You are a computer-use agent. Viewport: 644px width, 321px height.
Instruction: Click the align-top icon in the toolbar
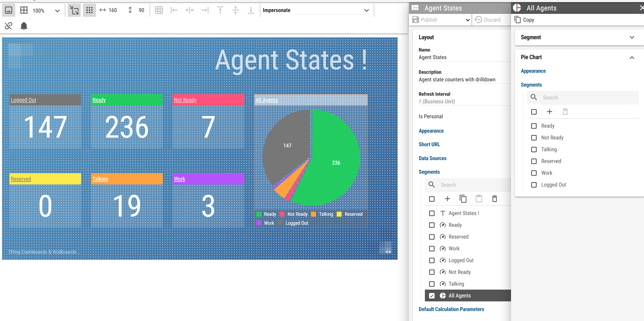click(220, 10)
